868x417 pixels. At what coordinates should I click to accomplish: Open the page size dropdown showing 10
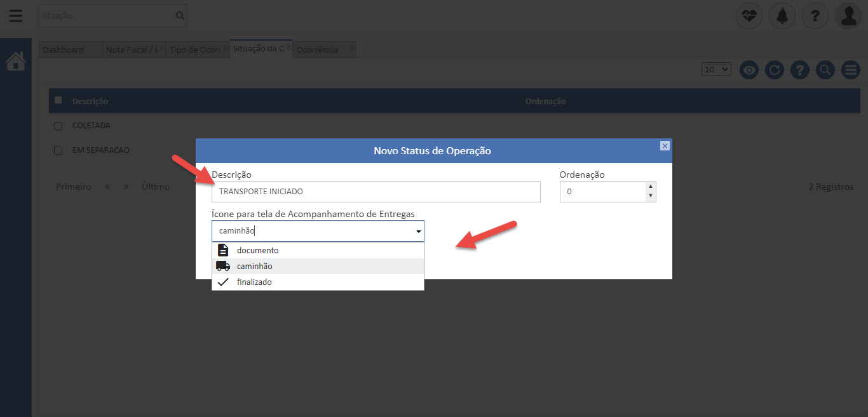(x=716, y=70)
